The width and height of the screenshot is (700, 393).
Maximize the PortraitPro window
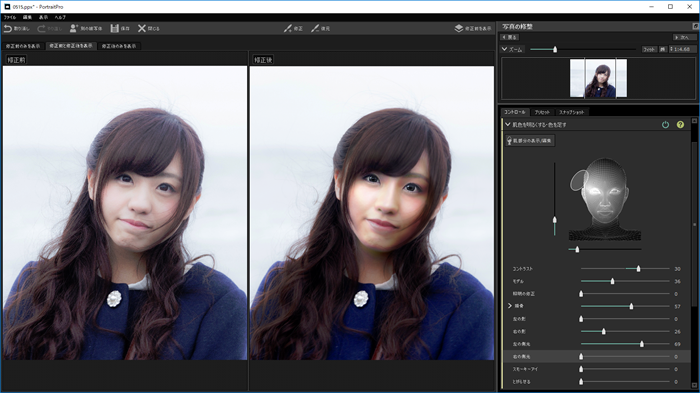[x=670, y=7]
